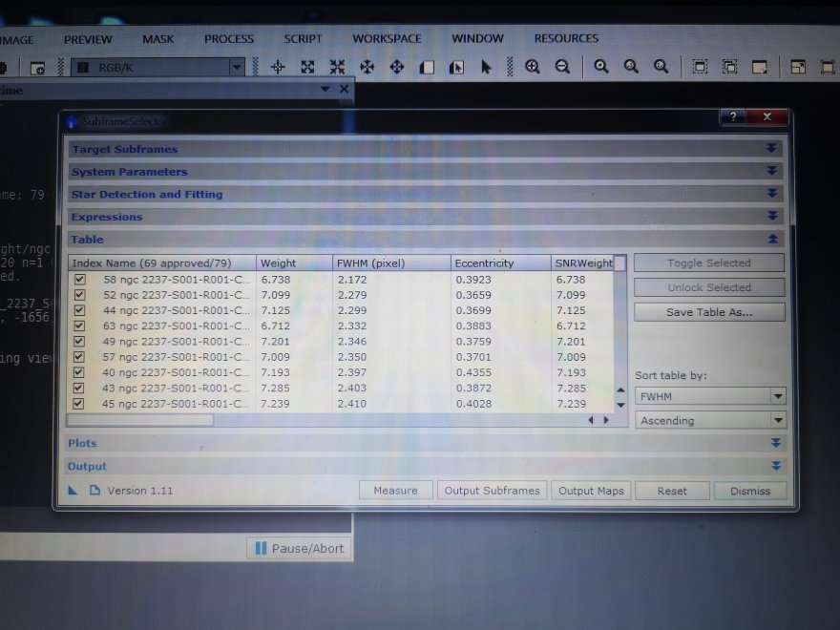Click the Zoom In magnifier icon
The height and width of the screenshot is (630, 840).
click(x=532, y=67)
